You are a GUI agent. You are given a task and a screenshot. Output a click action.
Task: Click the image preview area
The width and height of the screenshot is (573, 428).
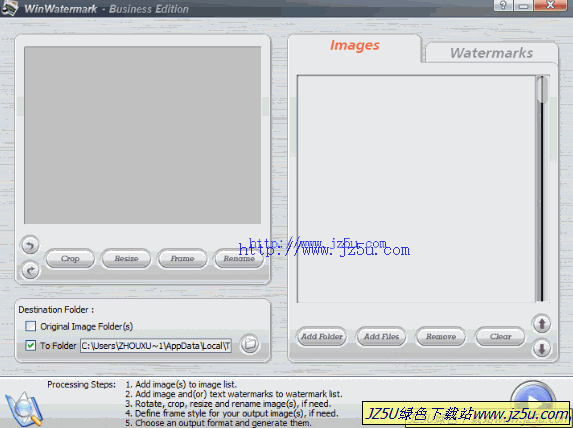coord(143,135)
